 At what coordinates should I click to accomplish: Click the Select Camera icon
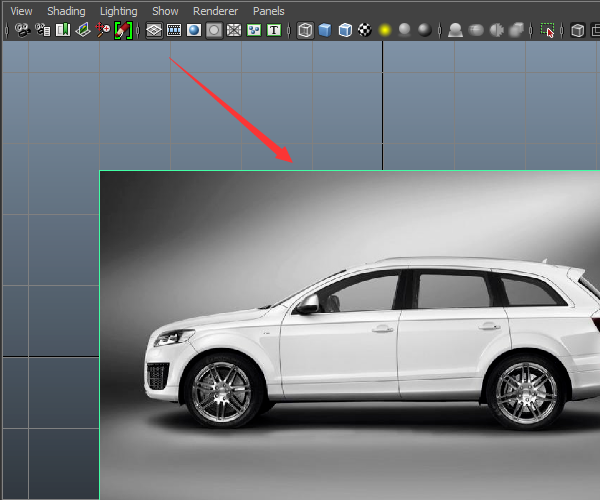tap(21, 31)
